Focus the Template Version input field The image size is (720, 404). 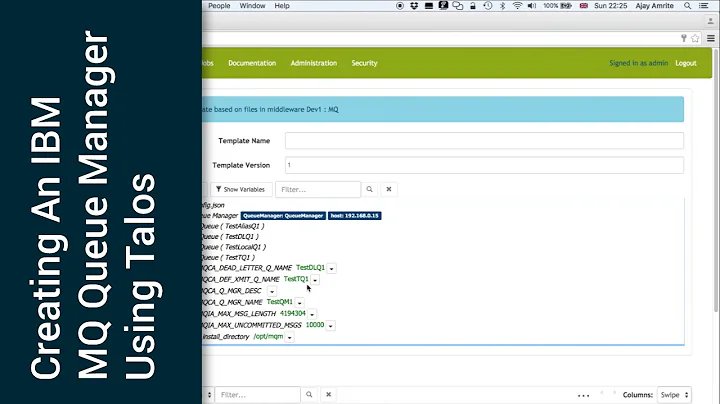pyautogui.click(x=484, y=165)
